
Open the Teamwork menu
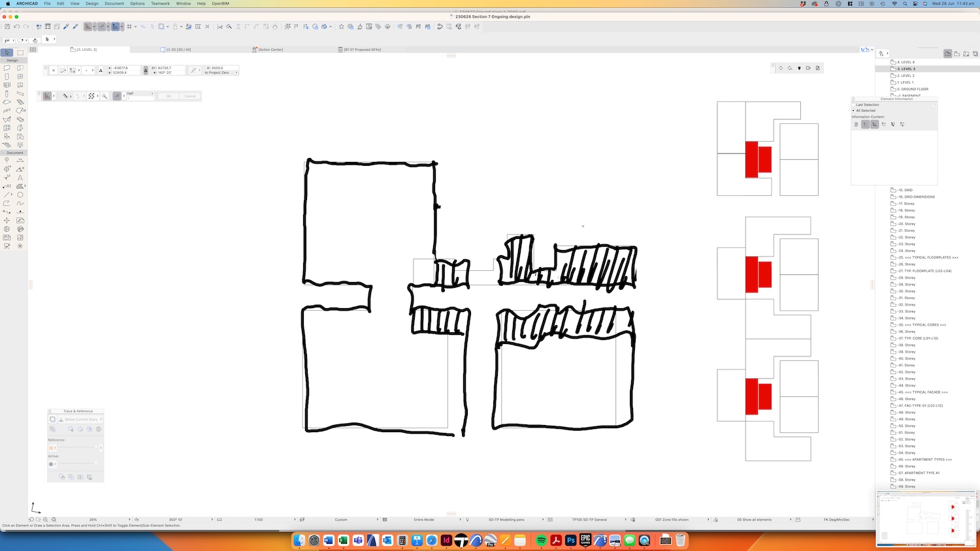tap(160, 3)
